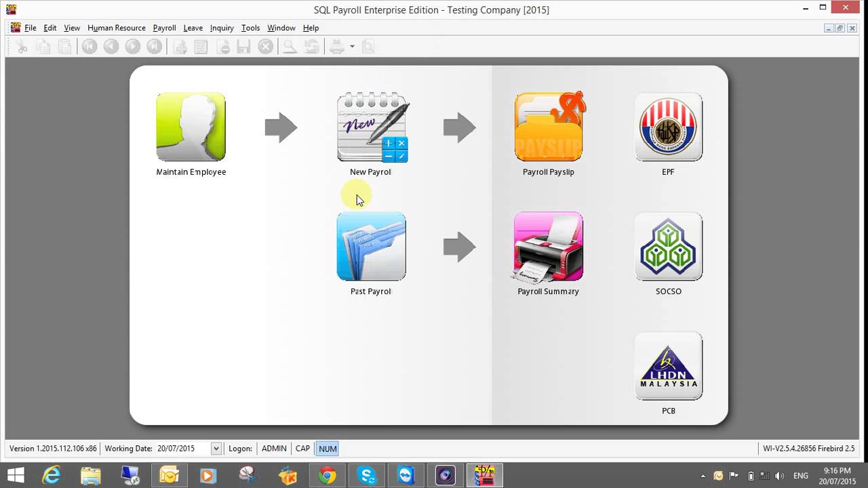Show hidden system tray icons
The width and height of the screenshot is (868, 488).
click(x=703, y=476)
